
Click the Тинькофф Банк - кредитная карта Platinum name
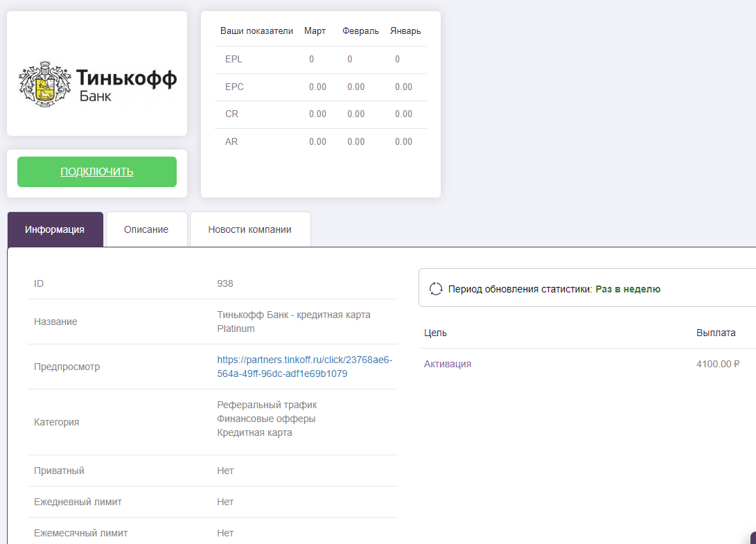(x=294, y=322)
